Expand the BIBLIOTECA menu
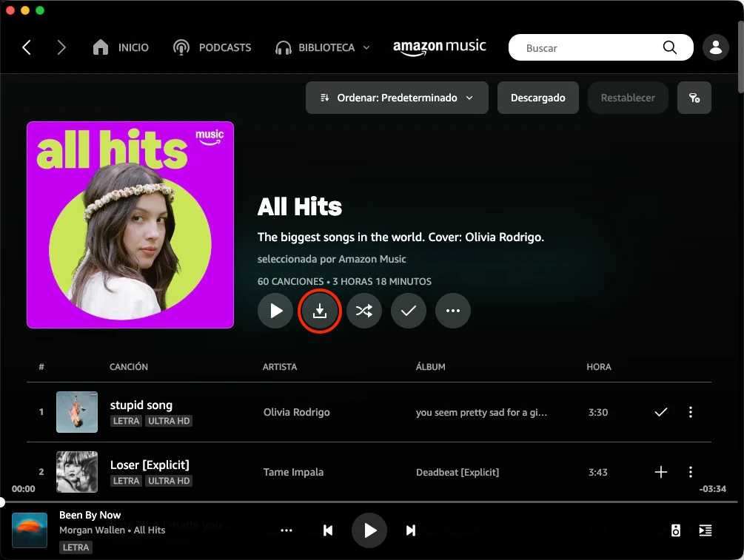744x560 pixels. tap(323, 47)
